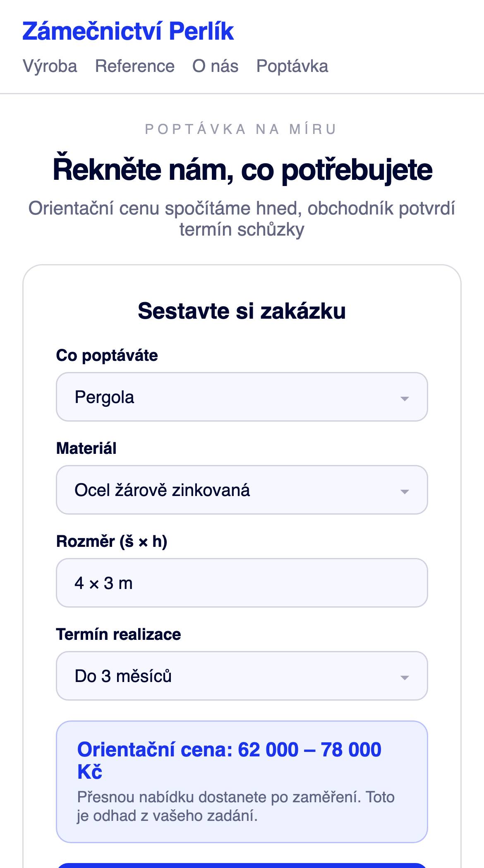Open the Termín realizace dropdown
This screenshot has height=868, width=484.
click(x=242, y=676)
